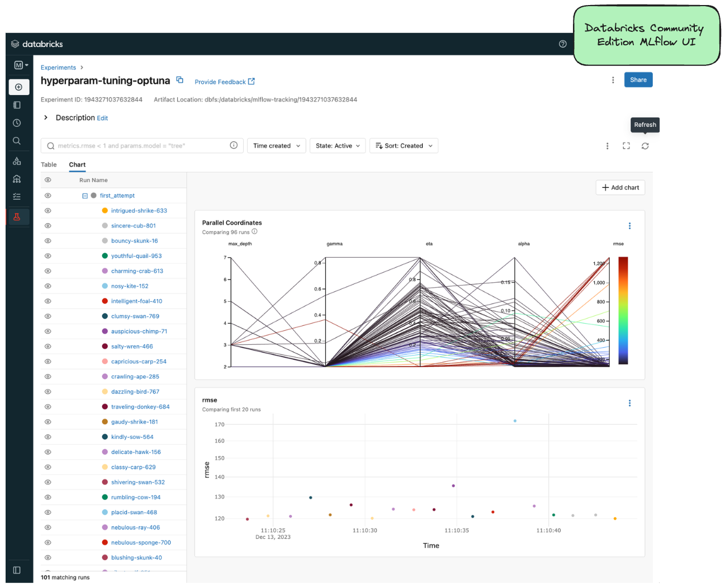This screenshot has height=588, width=725.
Task: Open the help question mark icon
Action: (x=563, y=44)
